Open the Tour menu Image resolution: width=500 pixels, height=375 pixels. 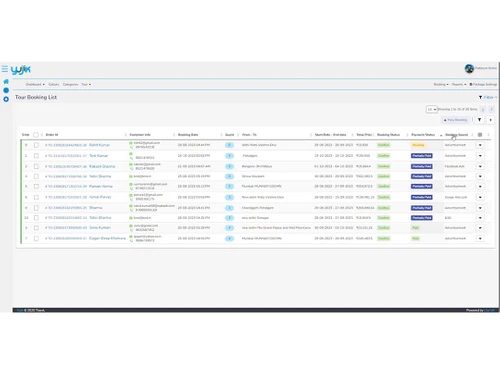[x=86, y=84]
